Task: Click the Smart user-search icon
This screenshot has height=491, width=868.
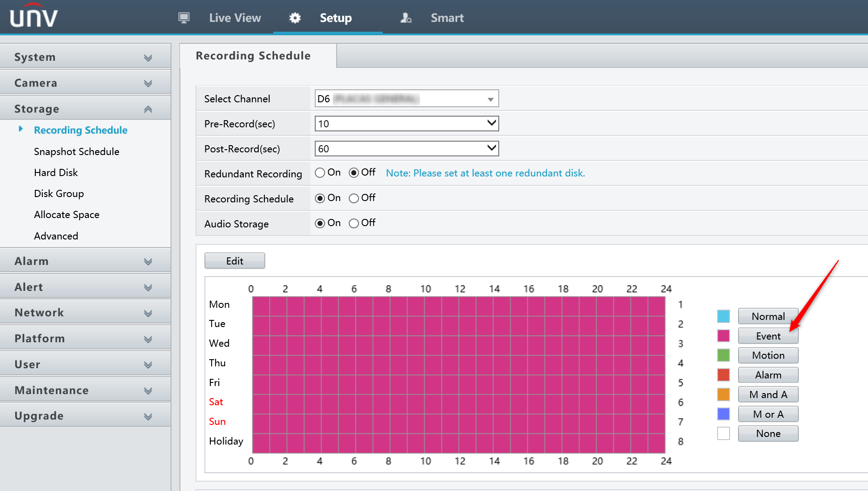Action: 405,18
